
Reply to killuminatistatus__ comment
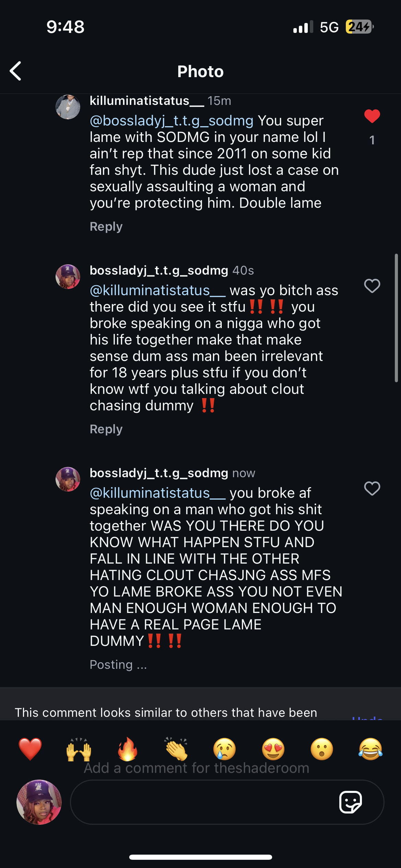(x=106, y=227)
